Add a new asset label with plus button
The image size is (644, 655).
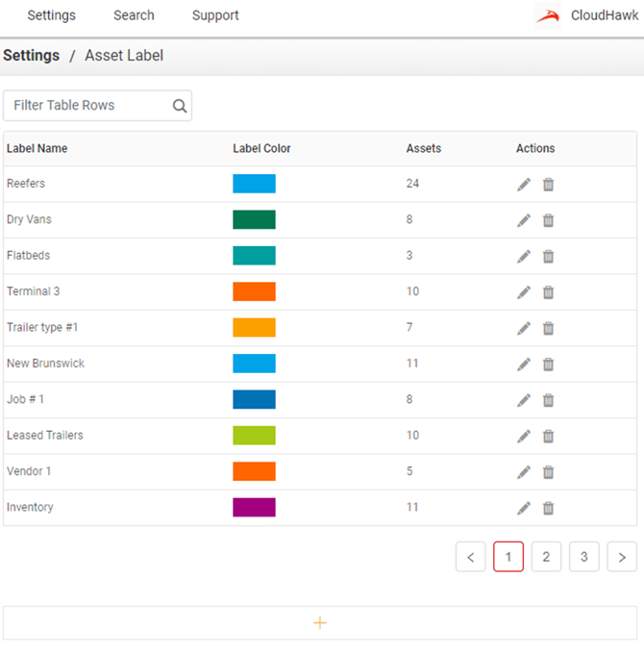(320, 623)
